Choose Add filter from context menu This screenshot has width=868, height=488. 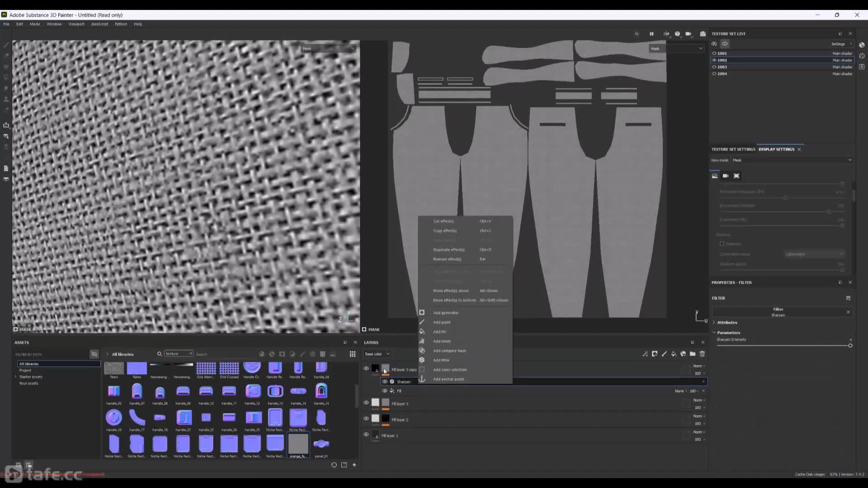click(x=441, y=360)
